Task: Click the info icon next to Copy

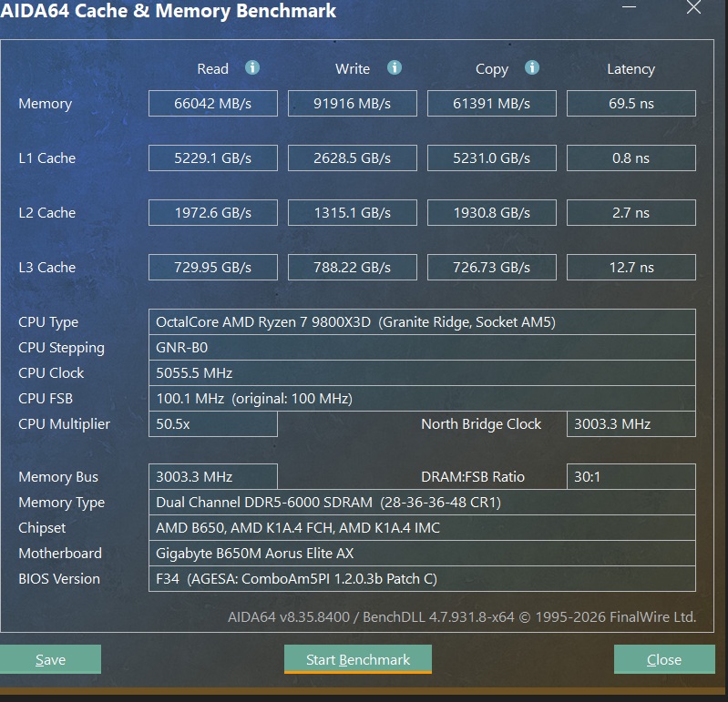Action: [531, 67]
